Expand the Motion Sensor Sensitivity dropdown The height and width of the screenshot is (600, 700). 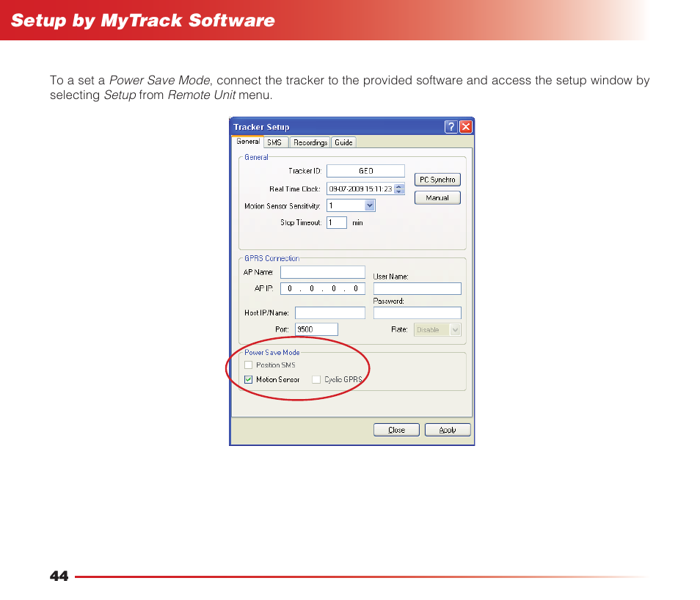[x=370, y=205]
